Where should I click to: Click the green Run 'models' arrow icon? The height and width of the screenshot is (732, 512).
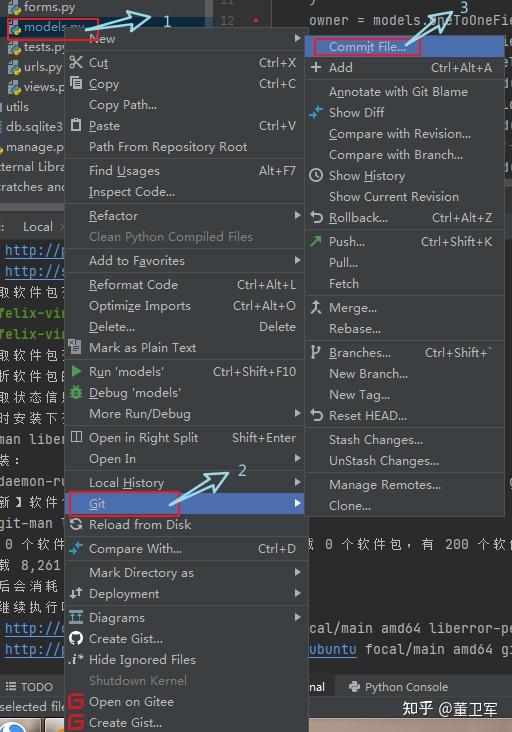[x=76, y=371]
